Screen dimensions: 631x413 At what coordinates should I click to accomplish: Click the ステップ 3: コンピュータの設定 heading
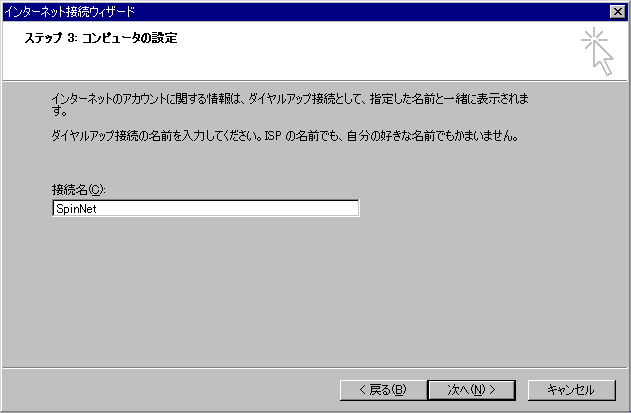click(x=101, y=38)
